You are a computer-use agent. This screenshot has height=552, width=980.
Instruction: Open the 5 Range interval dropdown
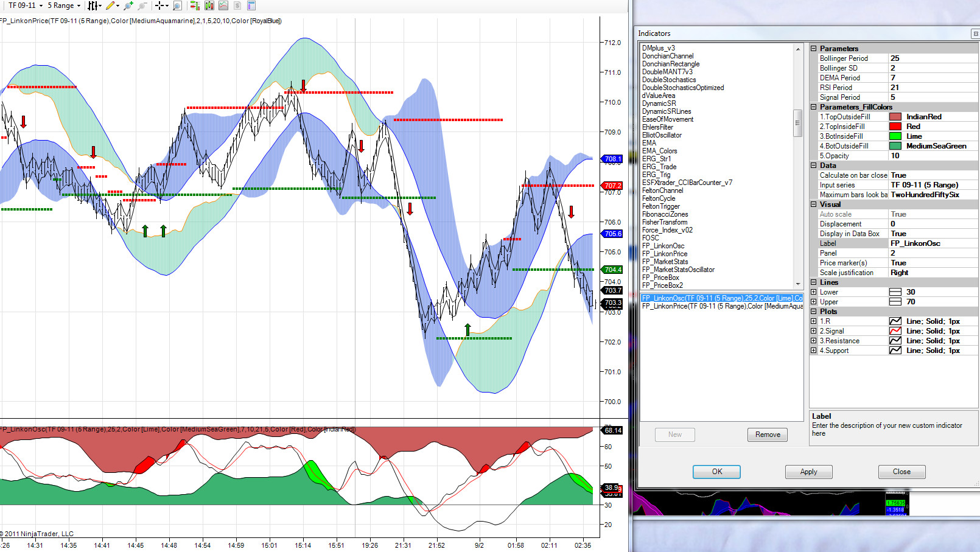pos(64,5)
